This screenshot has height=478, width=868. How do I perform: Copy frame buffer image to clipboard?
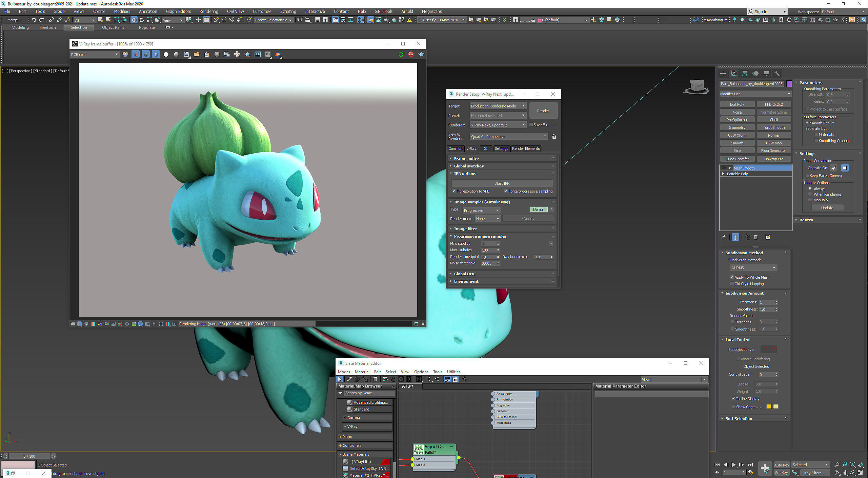coord(207,55)
